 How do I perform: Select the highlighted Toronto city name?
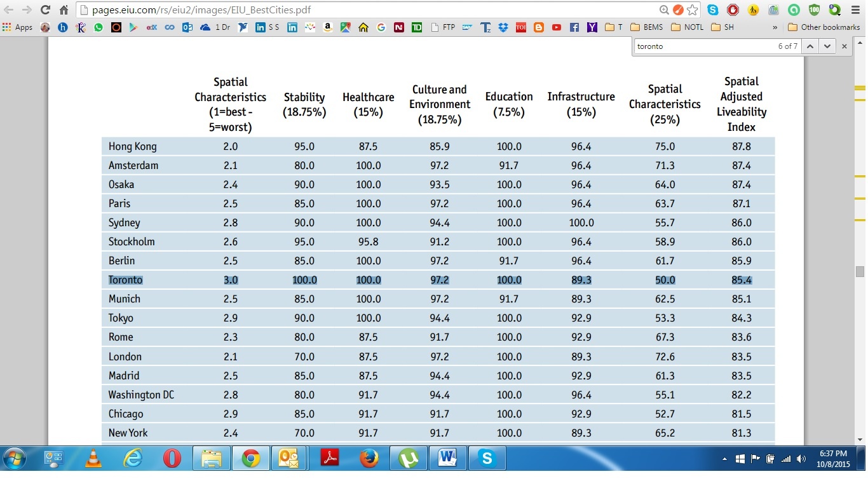[125, 280]
